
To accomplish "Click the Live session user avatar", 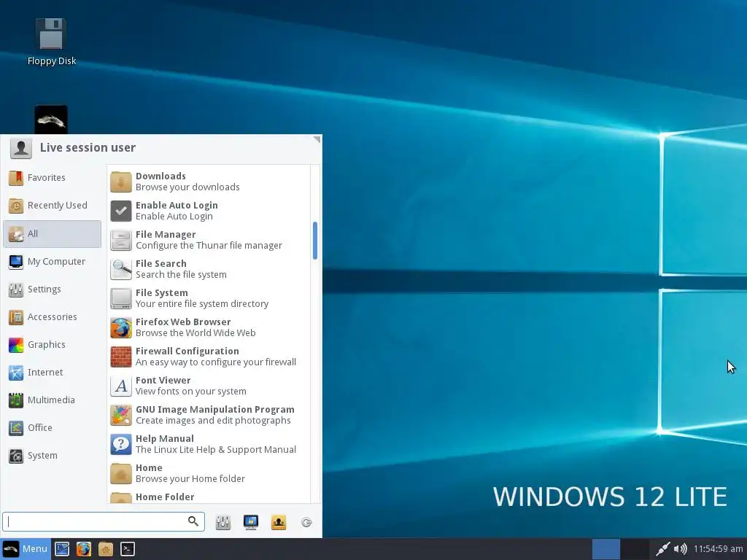I will (21, 148).
